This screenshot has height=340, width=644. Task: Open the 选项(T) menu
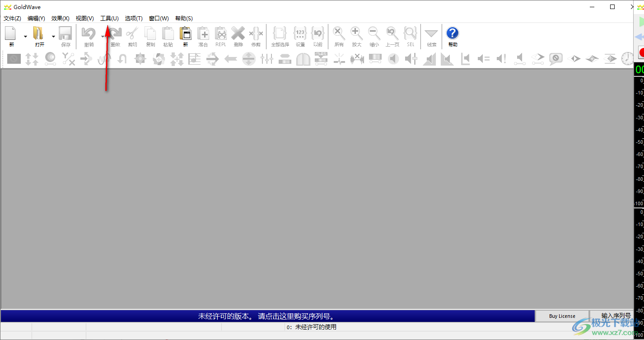[x=134, y=19]
